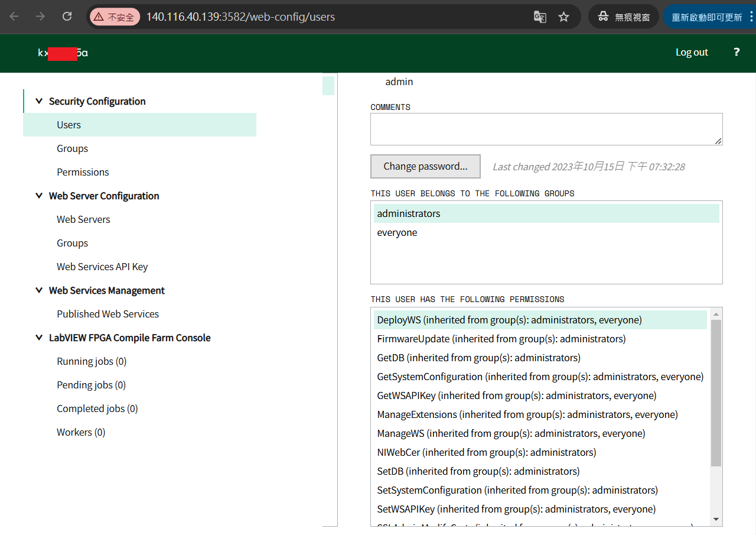
Task: View Running jobs (0)
Action: [92, 361]
